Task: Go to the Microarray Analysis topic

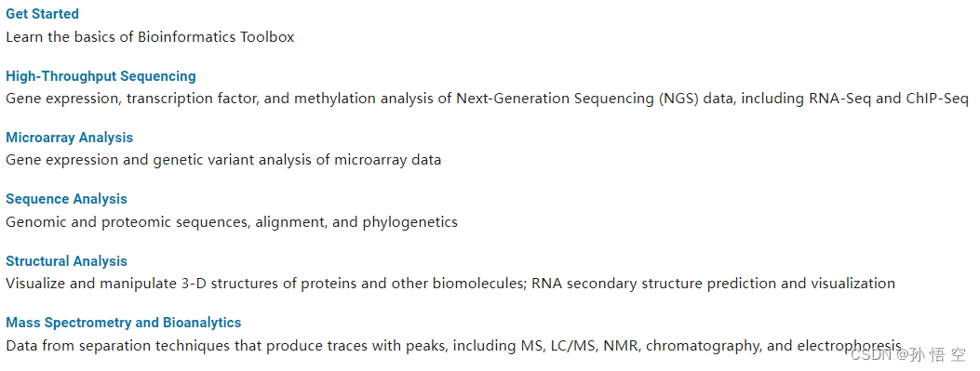Action: pyautogui.click(x=70, y=138)
